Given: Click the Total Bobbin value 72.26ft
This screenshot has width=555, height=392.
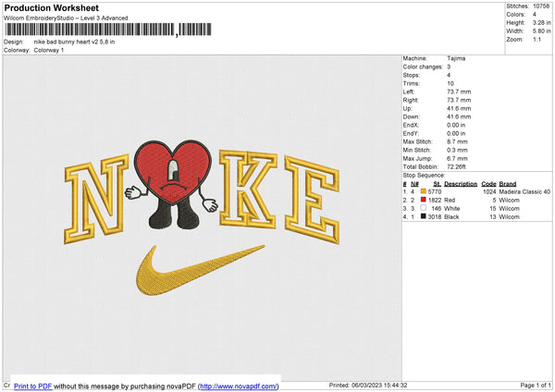Looking at the screenshot, I should 456,166.
